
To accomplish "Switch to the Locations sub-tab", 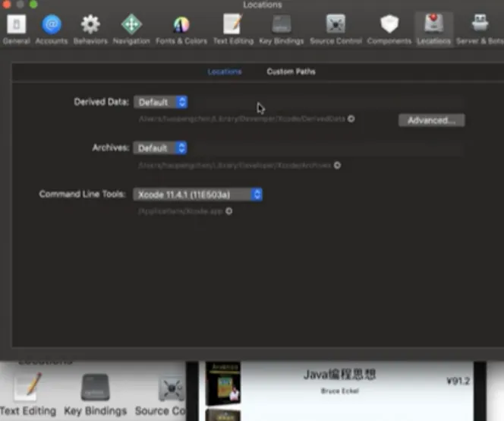I will (x=225, y=71).
